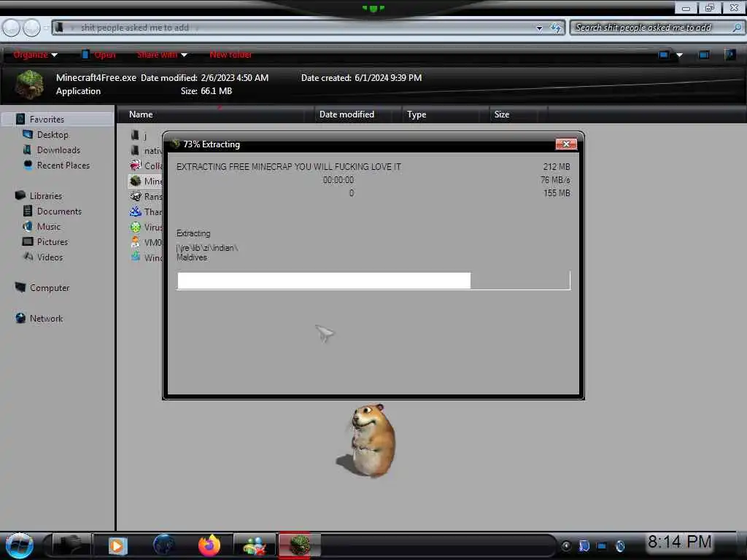Viewport: 747px width, 560px height.
Task: Select the 'Than' file icon
Action: pyautogui.click(x=136, y=211)
